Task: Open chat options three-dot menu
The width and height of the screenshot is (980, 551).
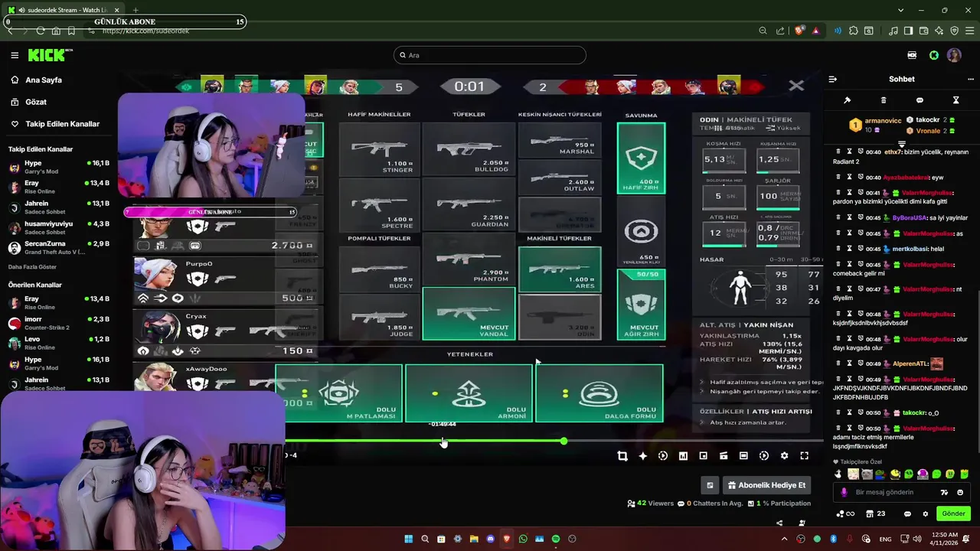Action: pos(971,79)
